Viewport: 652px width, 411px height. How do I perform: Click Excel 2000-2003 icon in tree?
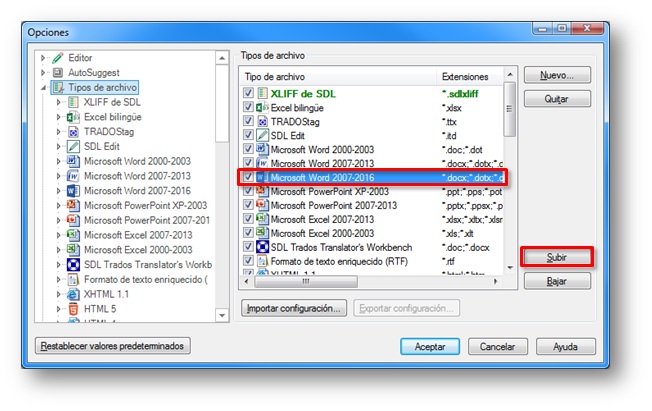pyautogui.click(x=73, y=250)
